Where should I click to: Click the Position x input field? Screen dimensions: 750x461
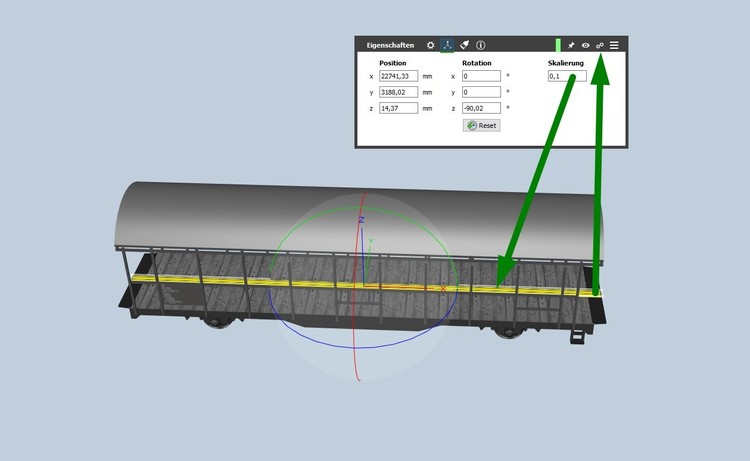pos(398,76)
